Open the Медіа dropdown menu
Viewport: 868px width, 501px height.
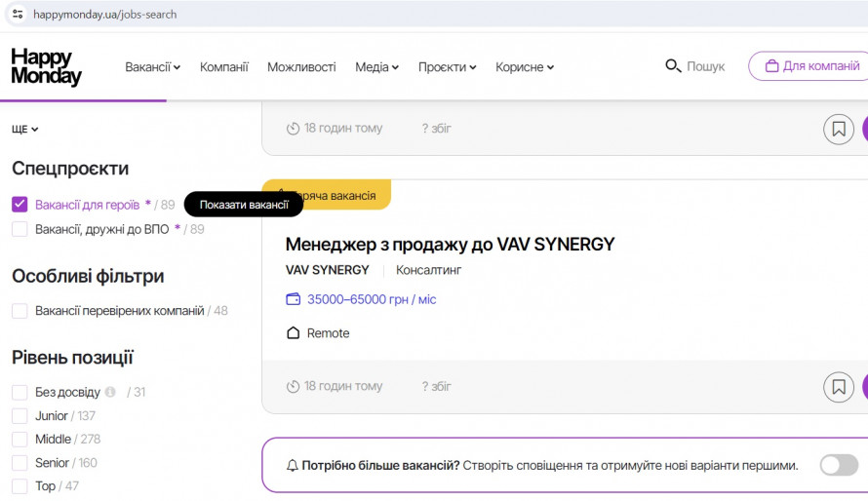tap(376, 67)
